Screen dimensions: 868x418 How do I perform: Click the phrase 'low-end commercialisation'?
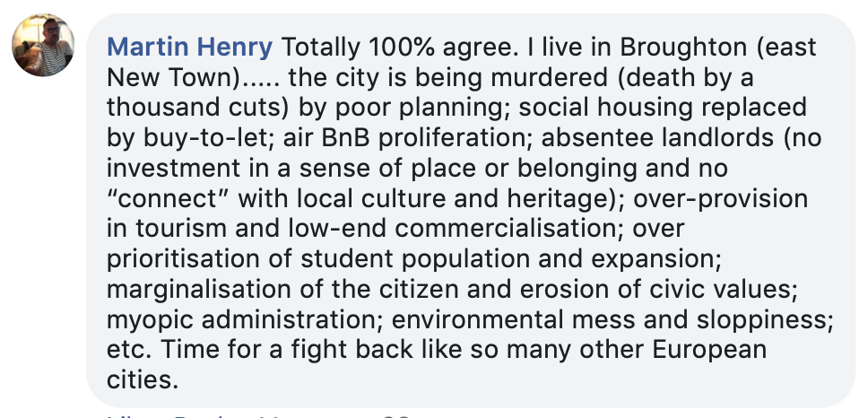(485, 228)
